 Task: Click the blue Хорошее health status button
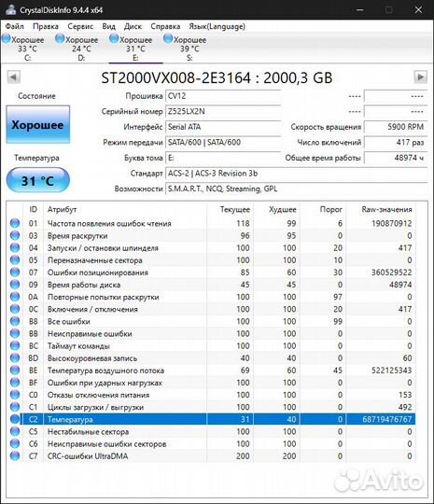38,125
